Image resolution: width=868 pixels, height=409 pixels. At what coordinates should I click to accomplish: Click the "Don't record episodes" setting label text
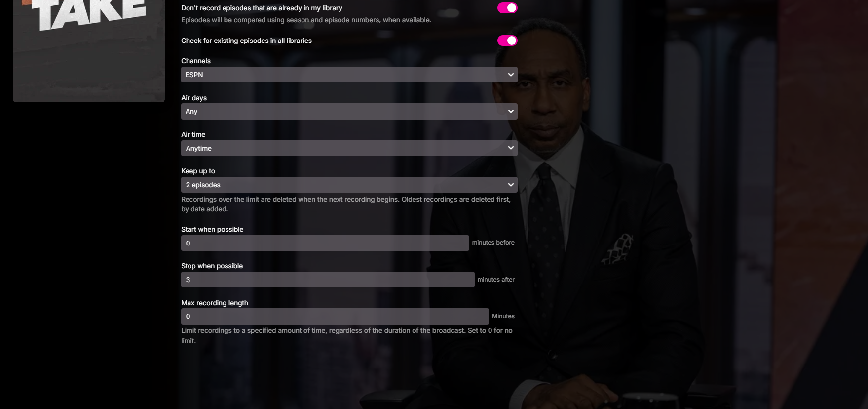(262, 8)
